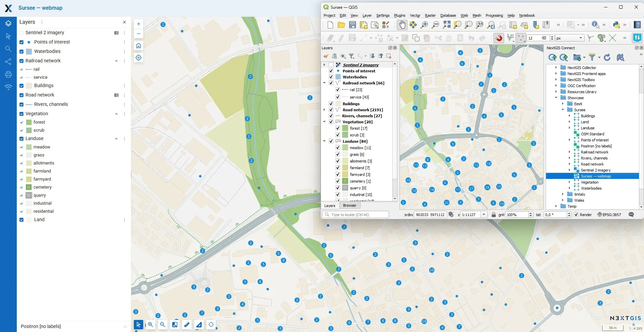Open QGIS layer styling paintbrush icon
The height and width of the screenshot is (332, 644).
point(326,56)
